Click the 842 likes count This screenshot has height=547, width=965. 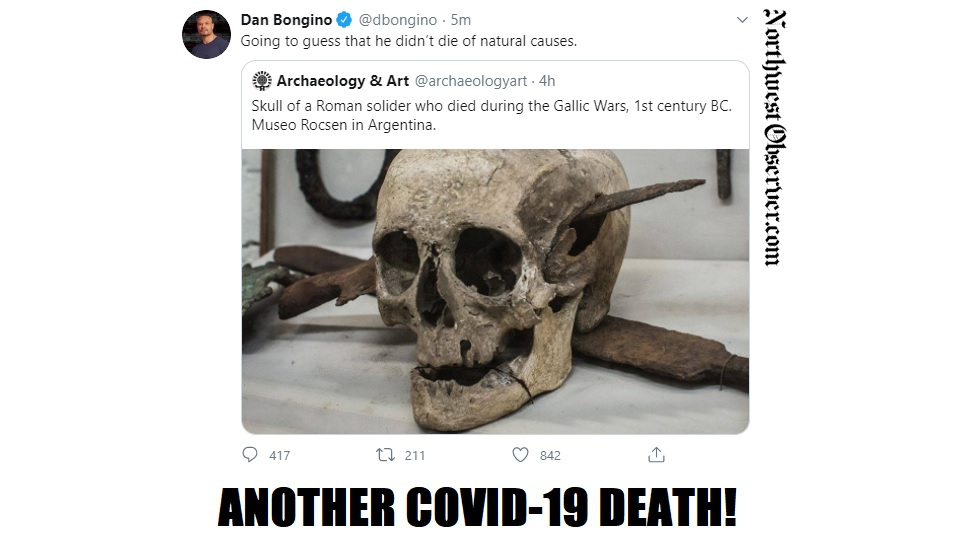point(550,455)
